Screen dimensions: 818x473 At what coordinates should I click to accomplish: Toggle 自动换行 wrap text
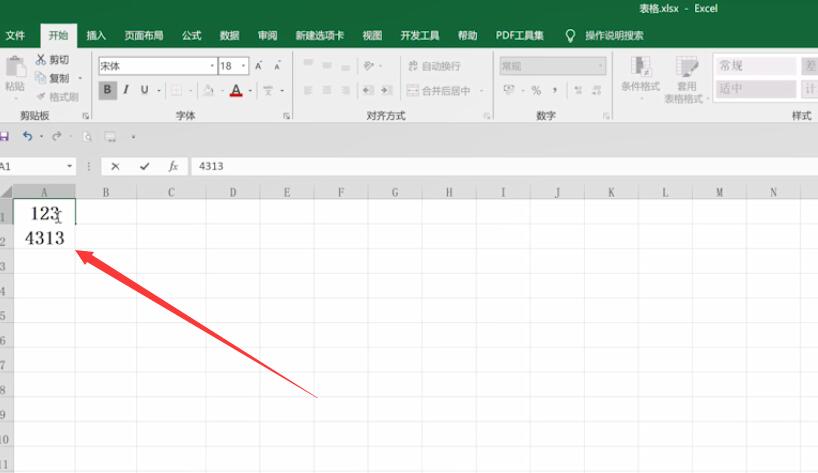point(434,66)
